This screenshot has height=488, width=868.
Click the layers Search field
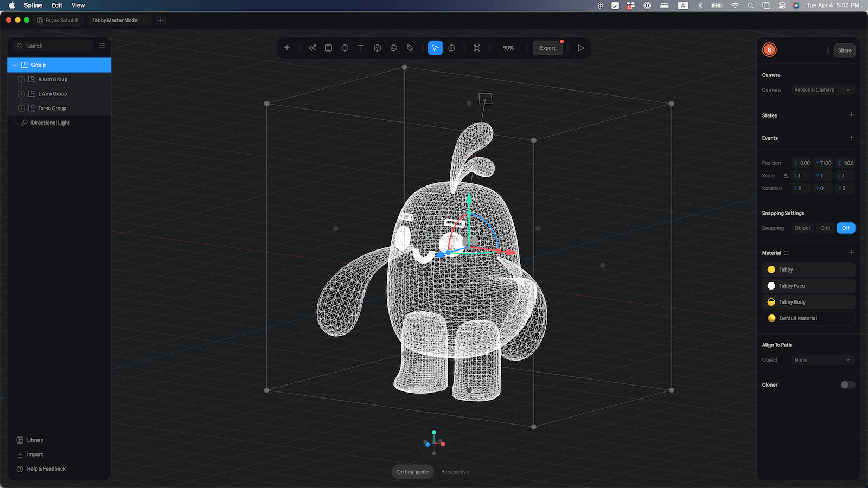[x=53, y=46]
